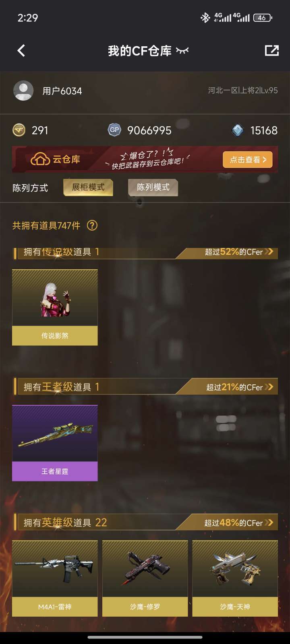Switch to 陈列模式 display mode
The image size is (290, 644).
pos(153,187)
